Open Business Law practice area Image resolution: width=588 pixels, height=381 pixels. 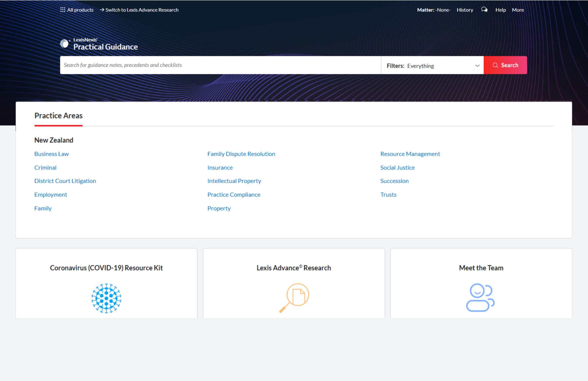click(51, 154)
